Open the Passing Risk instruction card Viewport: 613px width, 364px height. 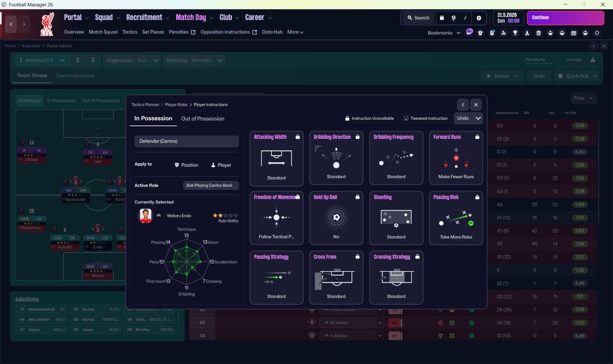(x=456, y=218)
